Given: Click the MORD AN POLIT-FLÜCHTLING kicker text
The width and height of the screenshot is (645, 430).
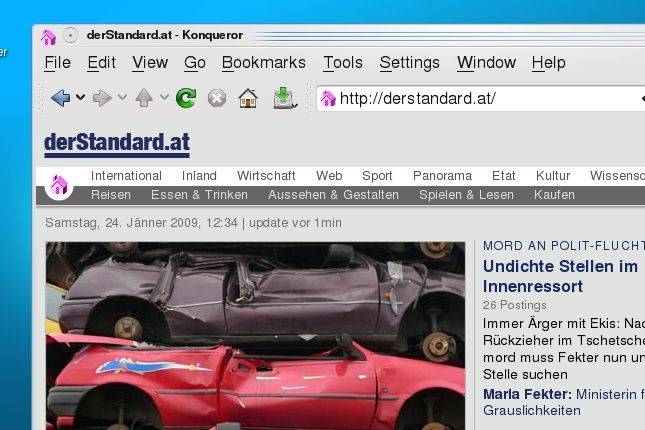Looking at the screenshot, I should (564, 246).
